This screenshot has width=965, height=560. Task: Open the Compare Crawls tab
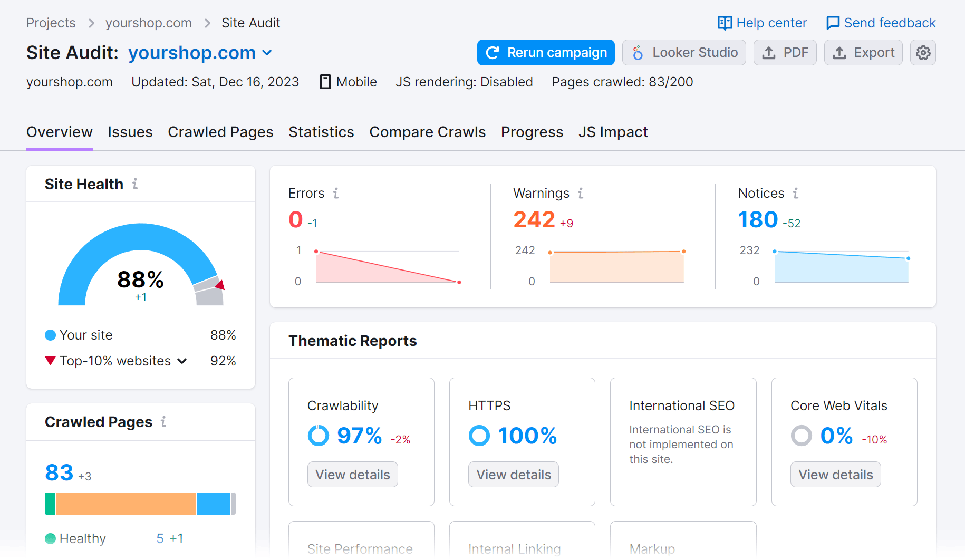pos(427,132)
